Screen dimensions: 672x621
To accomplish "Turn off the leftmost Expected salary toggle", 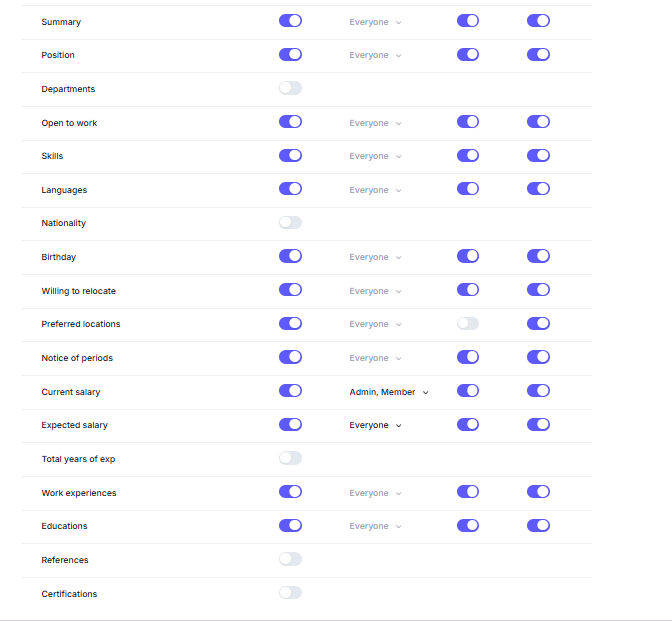I will (290, 425).
